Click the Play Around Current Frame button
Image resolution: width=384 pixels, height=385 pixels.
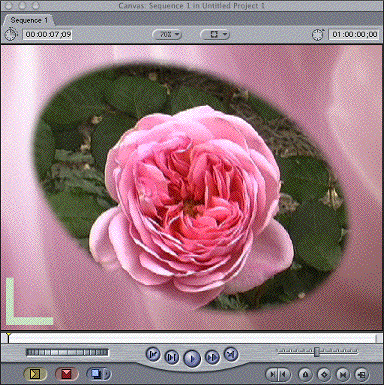coord(212,357)
